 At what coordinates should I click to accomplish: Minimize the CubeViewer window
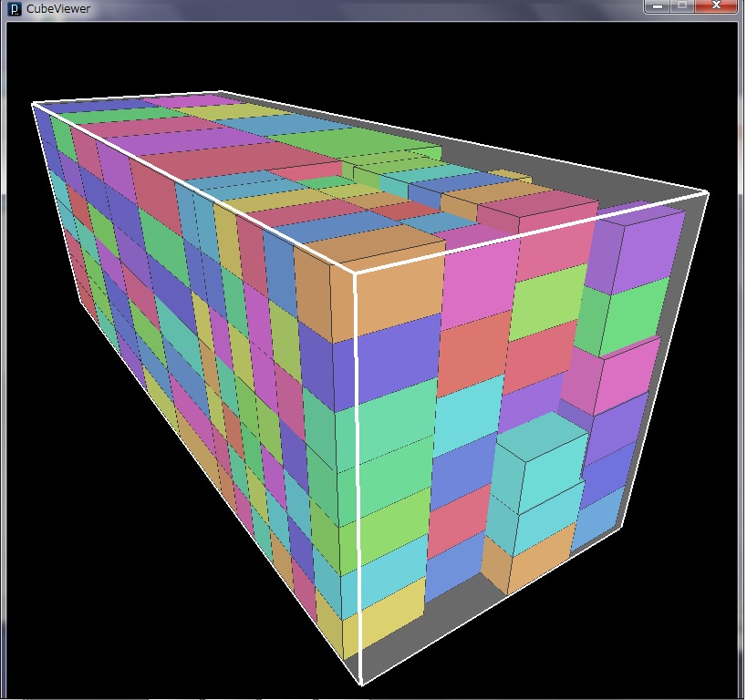click(x=658, y=6)
